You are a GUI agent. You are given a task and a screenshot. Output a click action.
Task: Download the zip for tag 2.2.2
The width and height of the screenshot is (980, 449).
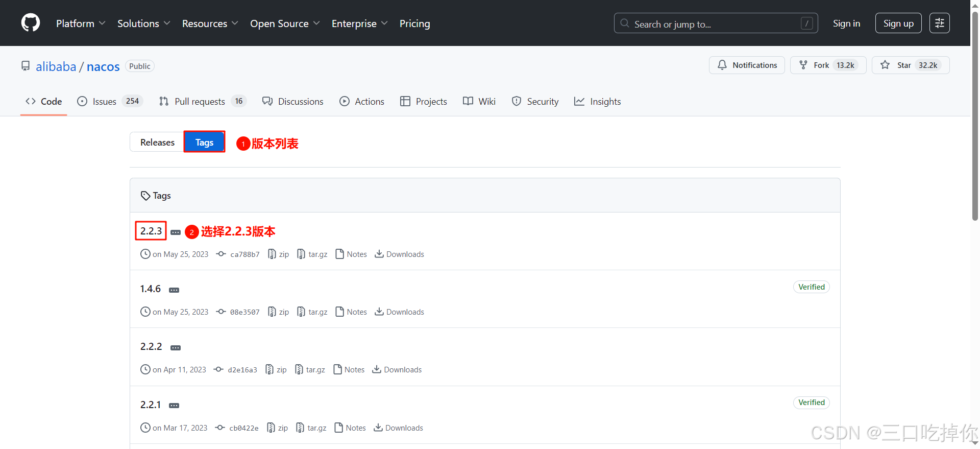tap(276, 369)
